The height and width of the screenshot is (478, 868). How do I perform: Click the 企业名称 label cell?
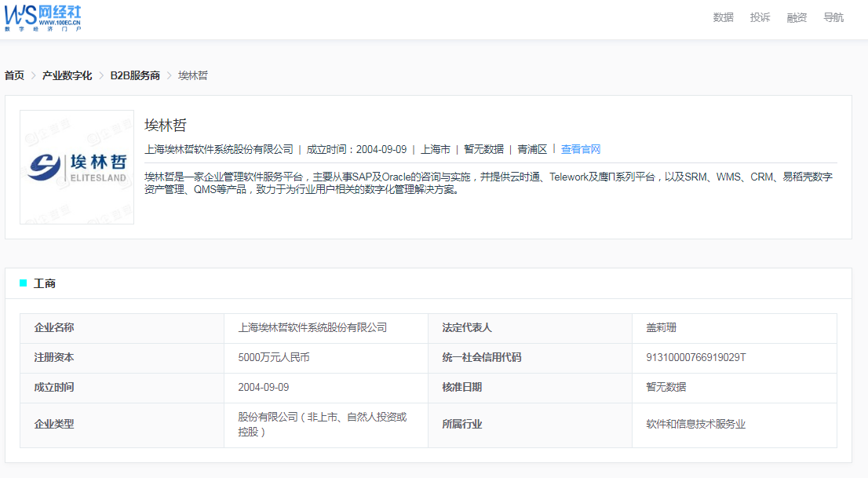(x=122, y=328)
